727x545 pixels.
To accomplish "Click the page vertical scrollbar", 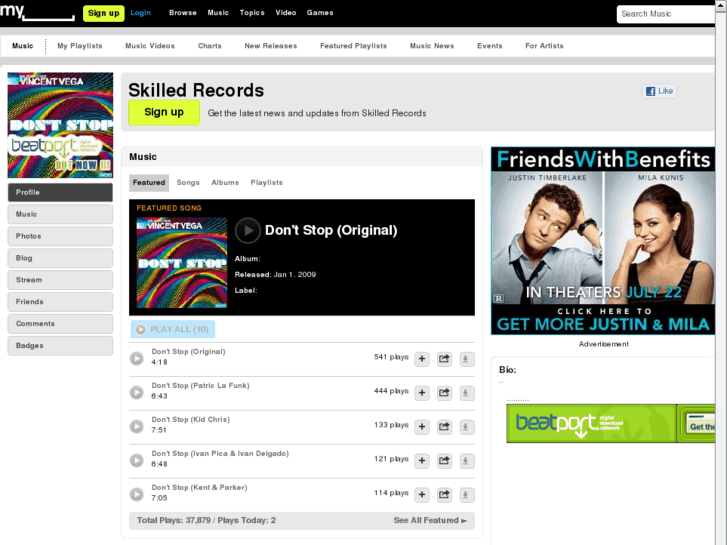I will click(x=721, y=272).
